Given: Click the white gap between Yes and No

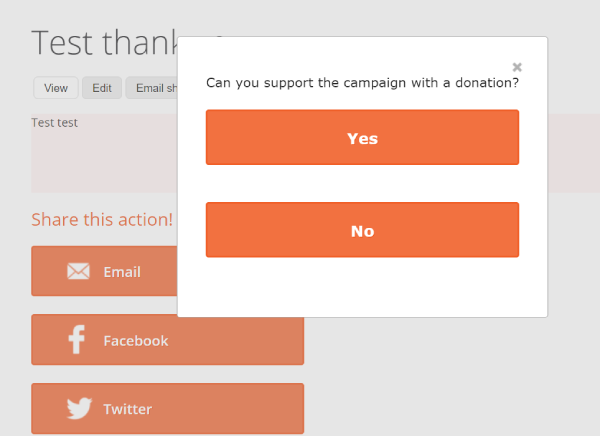Looking at the screenshot, I should pyautogui.click(x=362, y=184).
